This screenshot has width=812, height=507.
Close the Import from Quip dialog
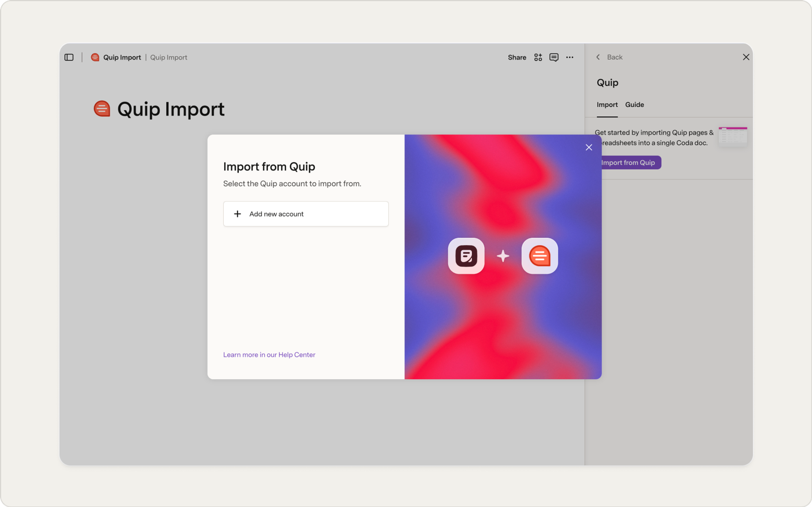pos(589,147)
